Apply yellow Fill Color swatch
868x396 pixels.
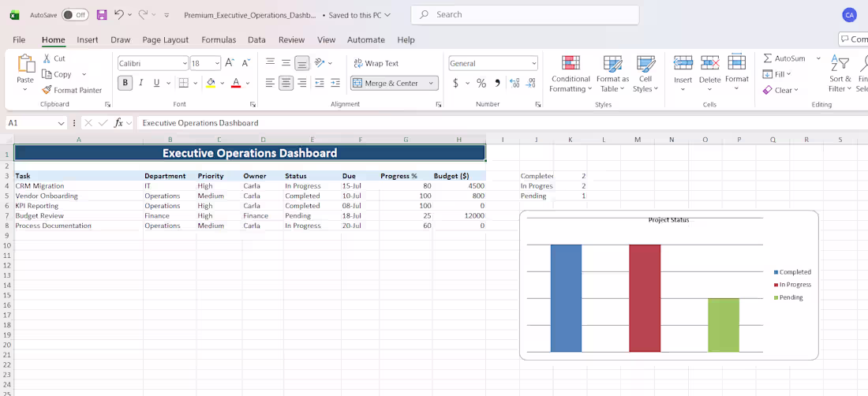[x=211, y=83]
